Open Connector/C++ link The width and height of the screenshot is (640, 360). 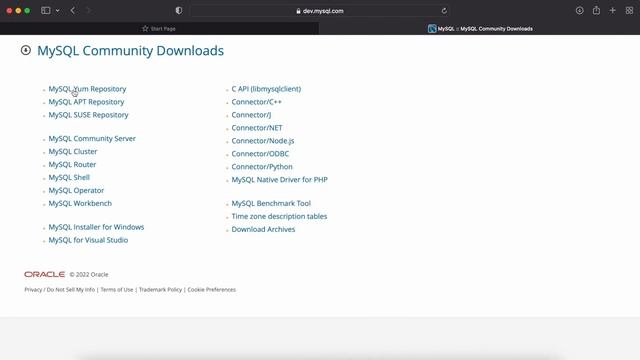tap(256, 102)
